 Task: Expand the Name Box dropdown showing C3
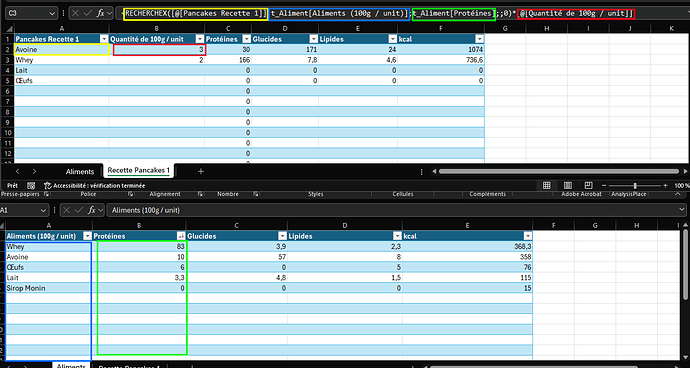coord(53,14)
